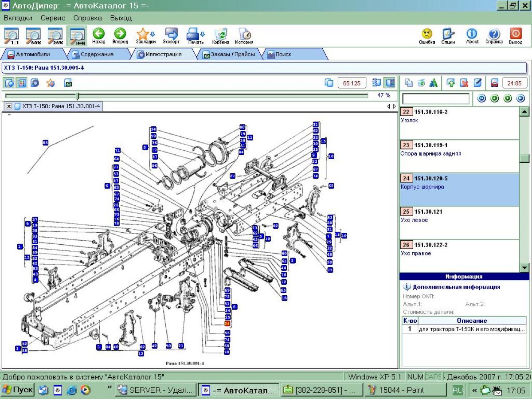Toggle the colored callouts grid button

[x=22, y=83]
